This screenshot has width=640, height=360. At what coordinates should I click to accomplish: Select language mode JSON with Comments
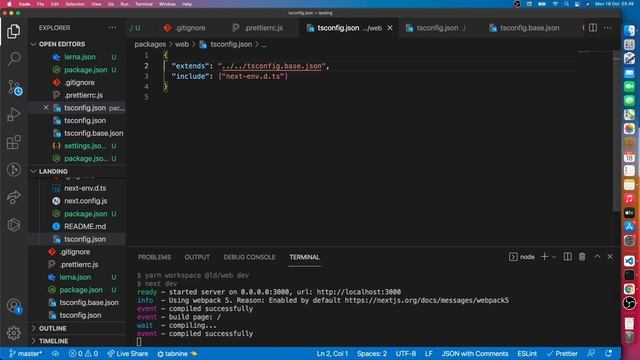[475, 353]
